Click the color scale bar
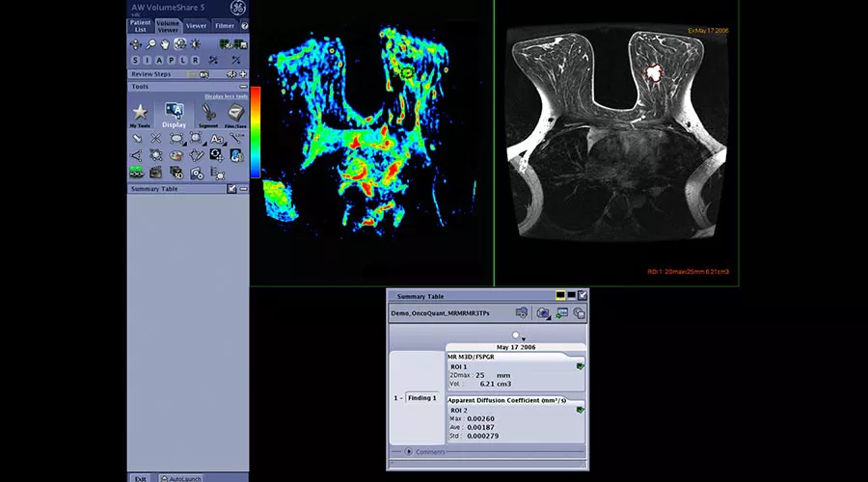This screenshot has height=482, width=868. coord(256,132)
